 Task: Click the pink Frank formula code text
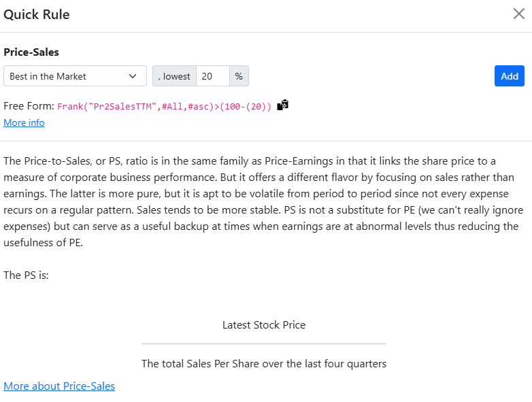(164, 106)
